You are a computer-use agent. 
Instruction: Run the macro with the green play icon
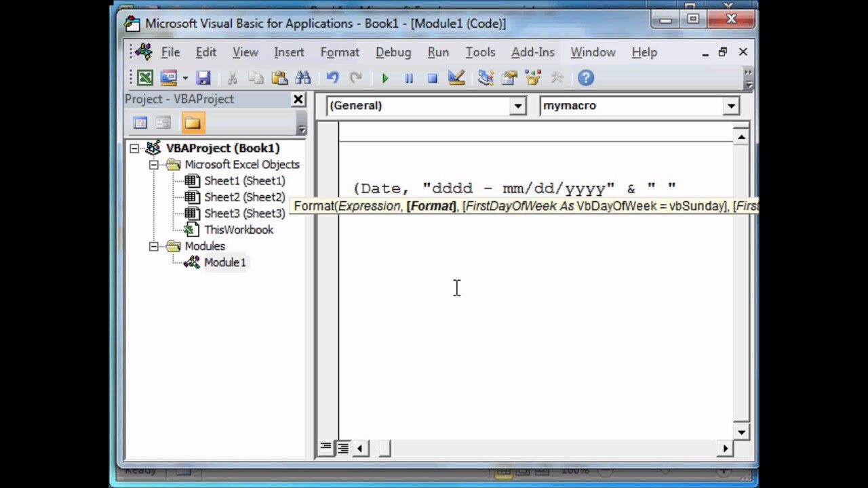(385, 78)
